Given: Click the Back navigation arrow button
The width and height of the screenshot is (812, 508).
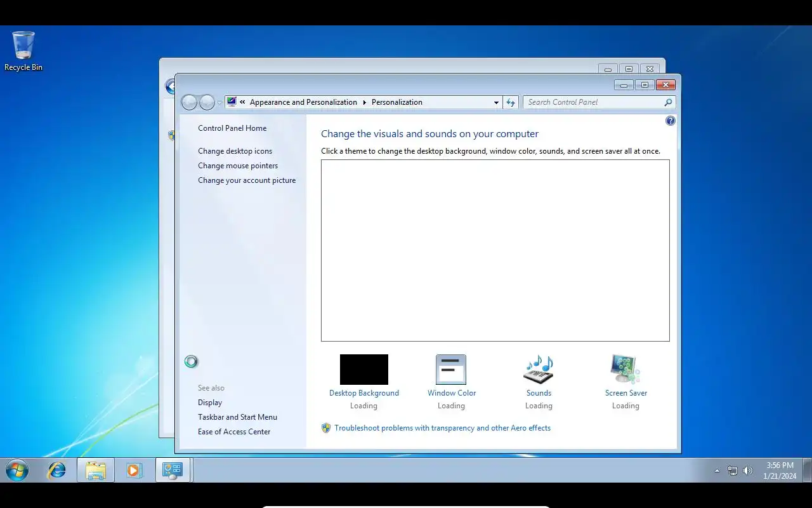Looking at the screenshot, I should pos(189,102).
